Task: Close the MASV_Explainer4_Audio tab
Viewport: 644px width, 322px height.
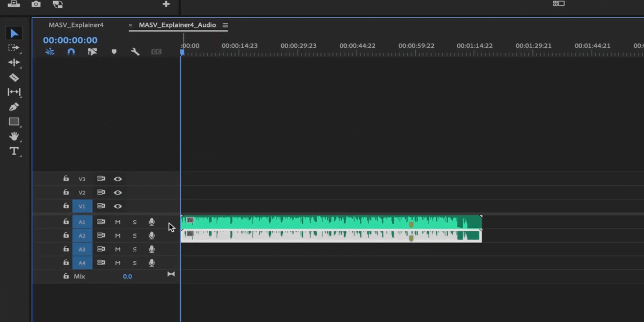Action: pyautogui.click(x=130, y=25)
